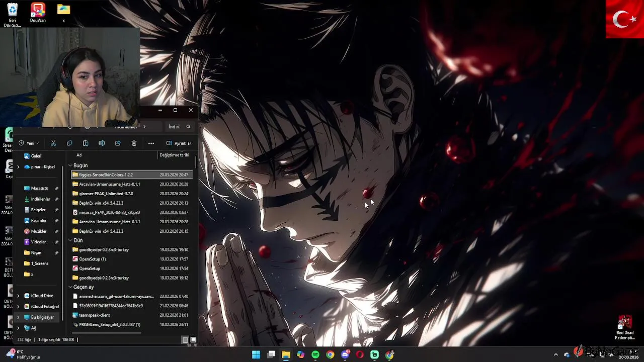Select file 57c08091f1941f67784244ec7641b3c9
Viewport: 644px width, 362px height.
(x=132, y=306)
